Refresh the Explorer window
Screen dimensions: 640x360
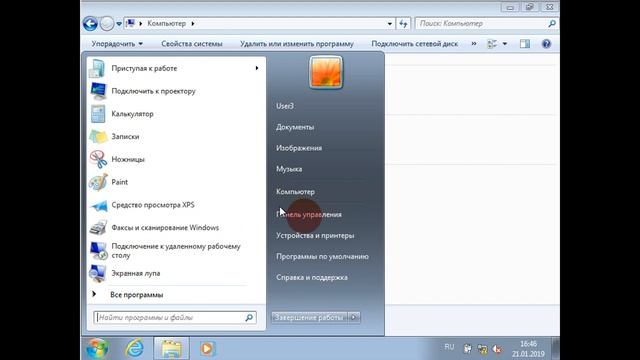tap(403, 24)
